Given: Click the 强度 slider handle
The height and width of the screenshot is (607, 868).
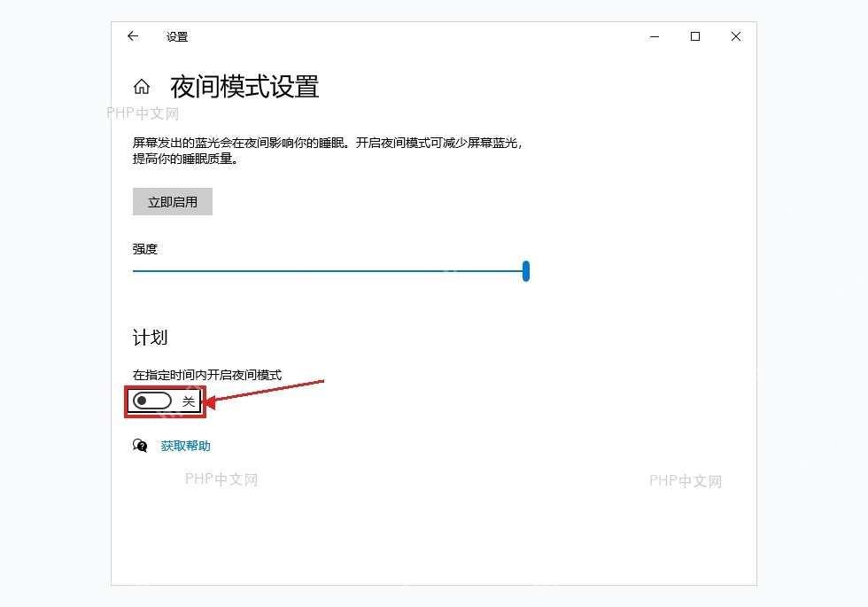Looking at the screenshot, I should [526, 271].
